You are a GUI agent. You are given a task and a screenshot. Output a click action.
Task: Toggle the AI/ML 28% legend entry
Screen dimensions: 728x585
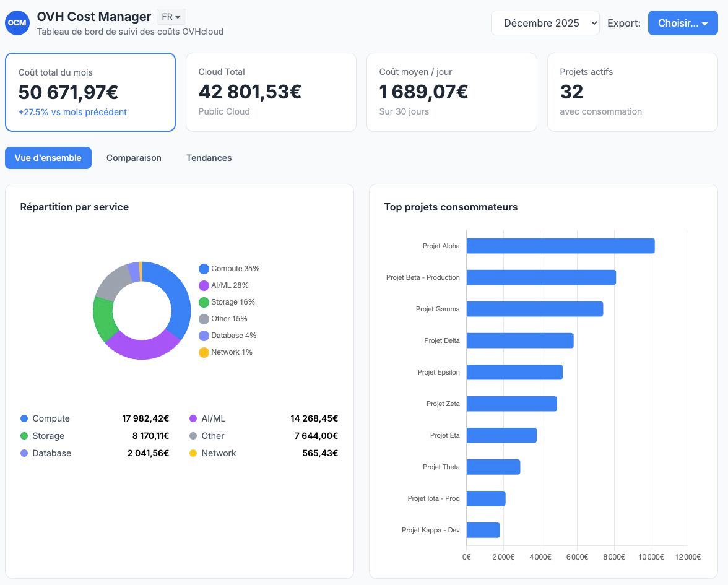point(223,285)
